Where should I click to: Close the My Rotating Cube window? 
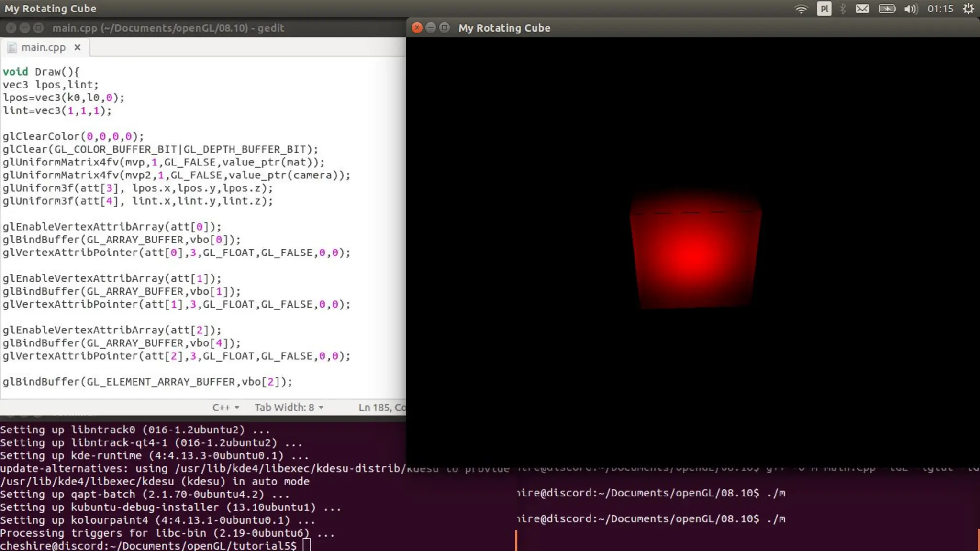point(417,28)
